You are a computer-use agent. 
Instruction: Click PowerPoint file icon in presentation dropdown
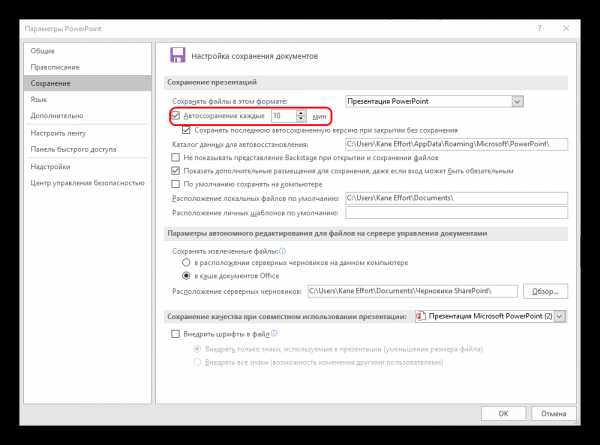click(x=421, y=316)
